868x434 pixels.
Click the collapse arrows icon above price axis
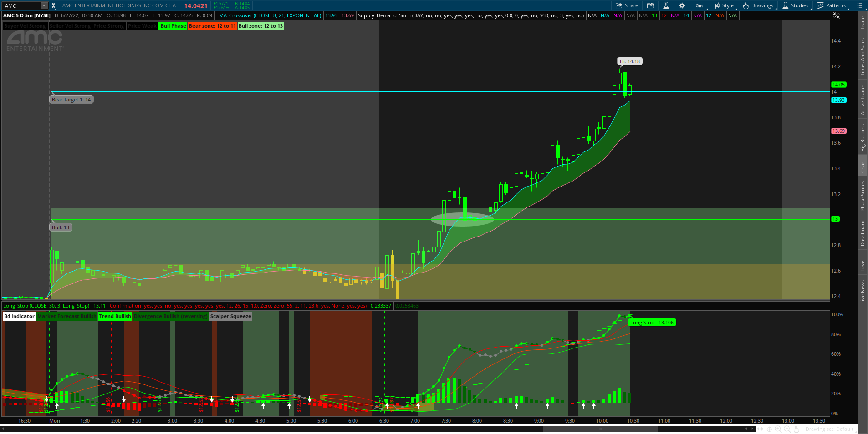pos(836,15)
